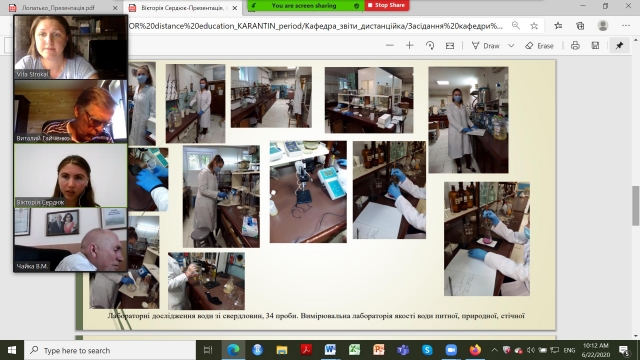This screenshot has height=360, width=640.
Task: Open the notification center
Action: (x=624, y=350)
